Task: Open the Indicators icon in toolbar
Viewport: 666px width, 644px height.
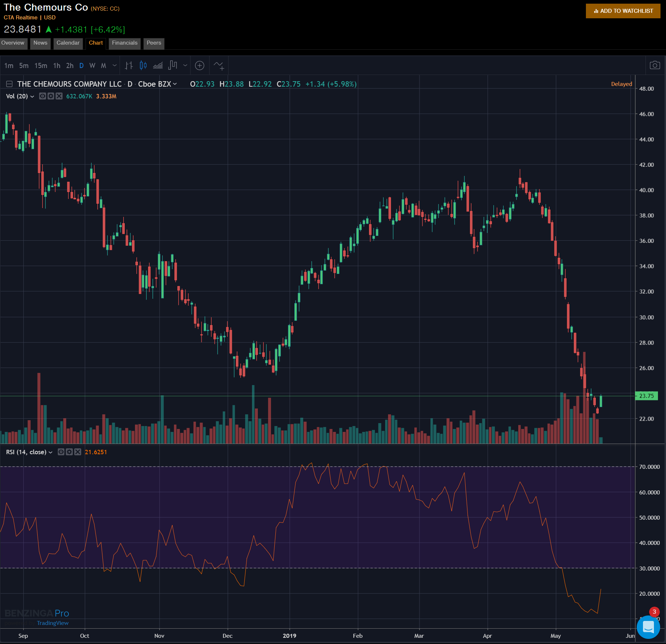Action: (x=219, y=65)
